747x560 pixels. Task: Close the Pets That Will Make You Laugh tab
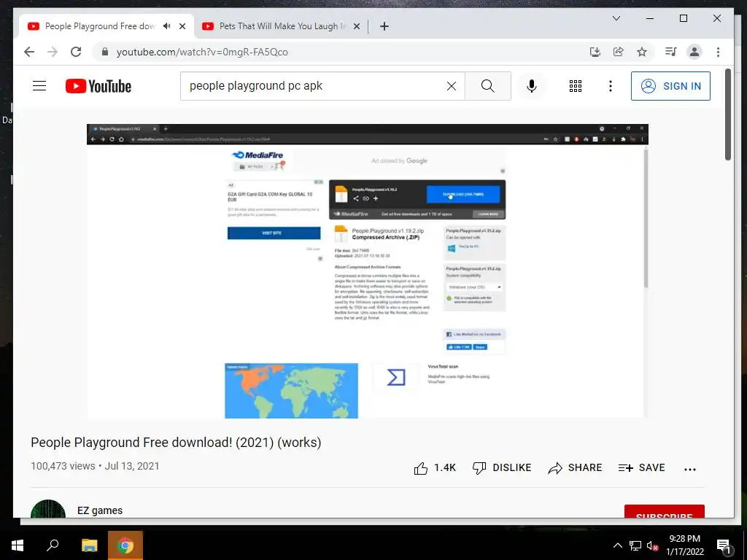tap(356, 26)
